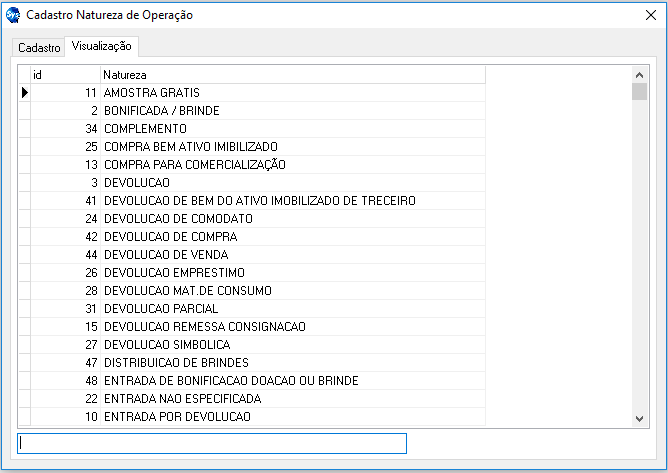Click the scroll up arrow
Image resolution: width=668 pixels, height=473 pixels.
point(639,74)
